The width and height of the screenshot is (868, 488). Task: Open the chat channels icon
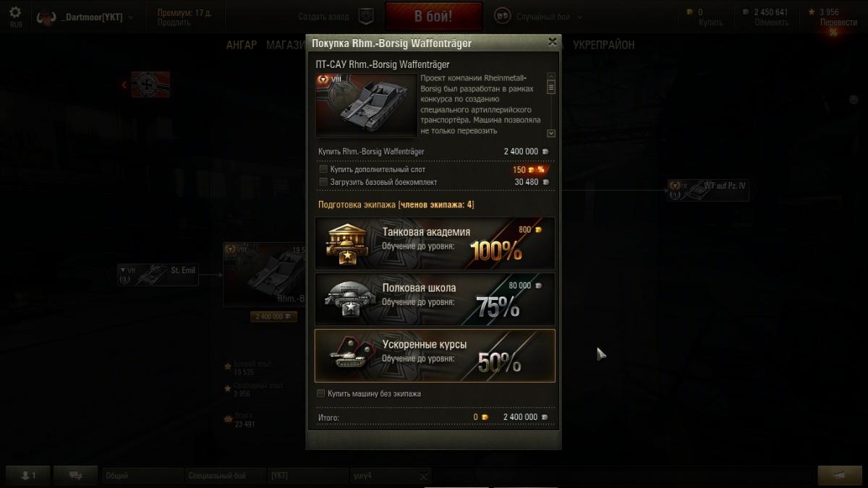pyautogui.click(x=75, y=476)
